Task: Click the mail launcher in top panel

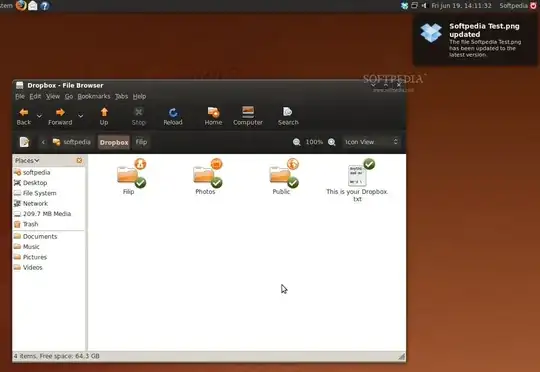Action: point(33,6)
